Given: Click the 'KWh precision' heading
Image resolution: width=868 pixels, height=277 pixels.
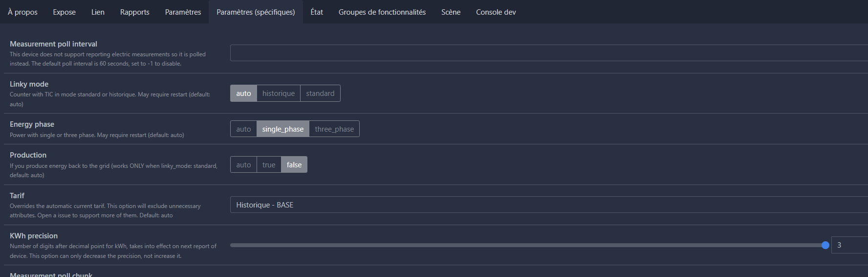Looking at the screenshot, I should click(x=34, y=236).
